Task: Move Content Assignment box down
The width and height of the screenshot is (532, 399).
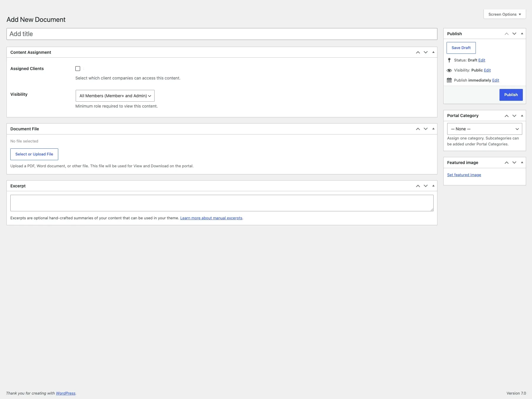Action: (426, 52)
